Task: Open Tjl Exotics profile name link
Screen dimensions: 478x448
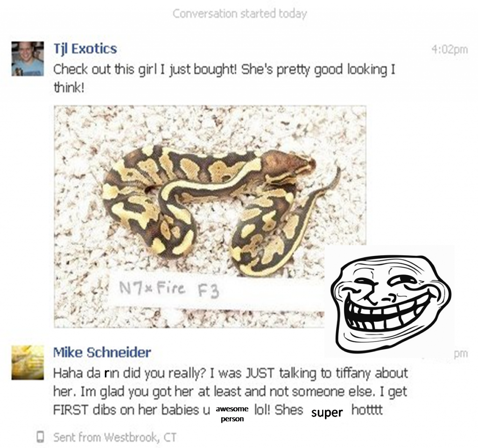Action: click(85, 49)
